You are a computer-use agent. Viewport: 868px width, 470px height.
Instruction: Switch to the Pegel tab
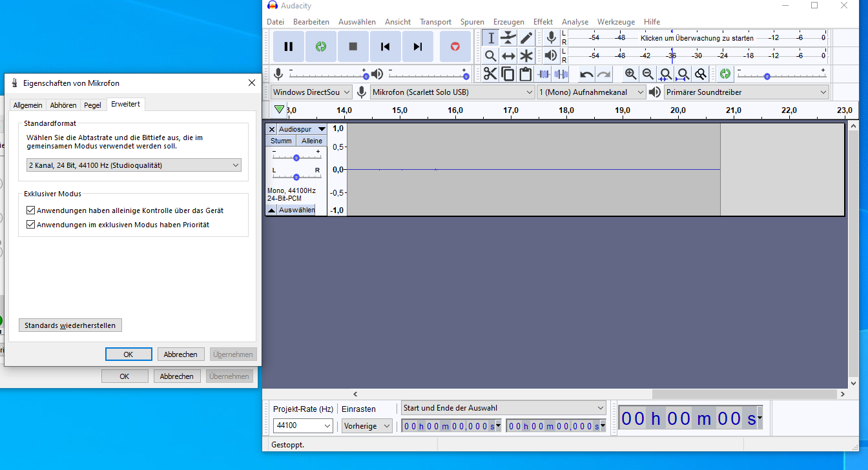click(x=92, y=105)
